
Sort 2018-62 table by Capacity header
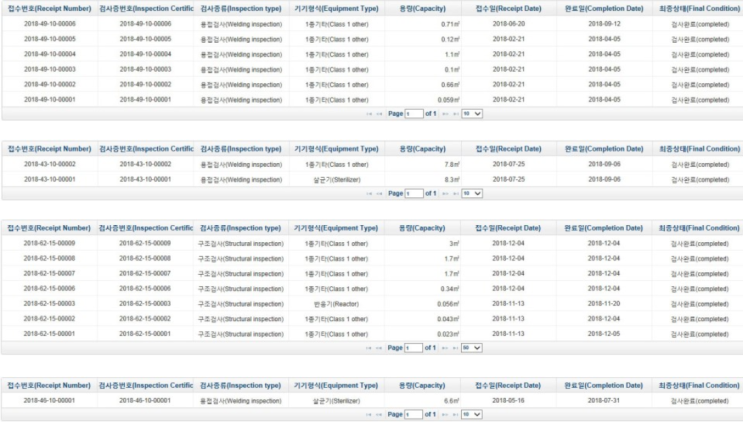422,228
